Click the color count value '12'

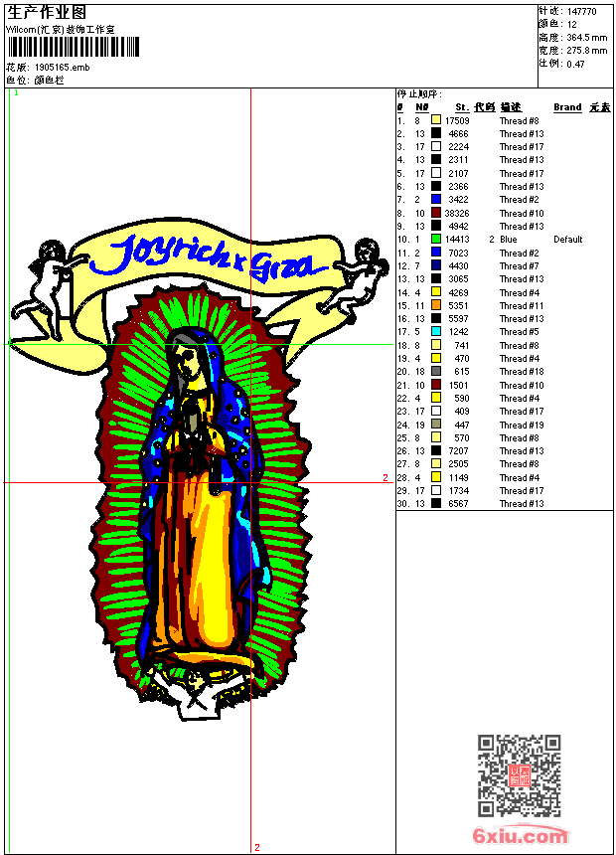point(572,24)
